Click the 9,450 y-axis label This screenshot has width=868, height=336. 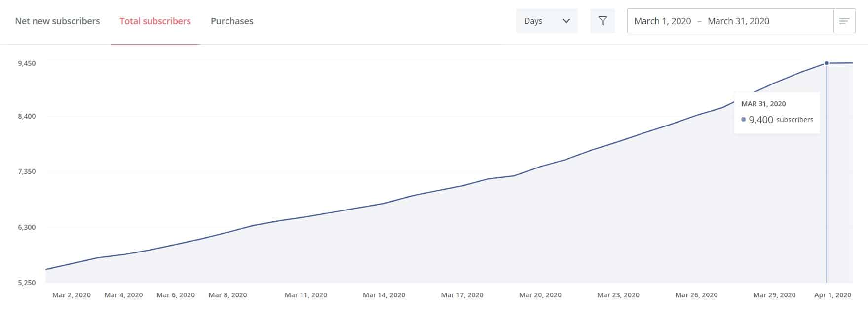(27, 63)
